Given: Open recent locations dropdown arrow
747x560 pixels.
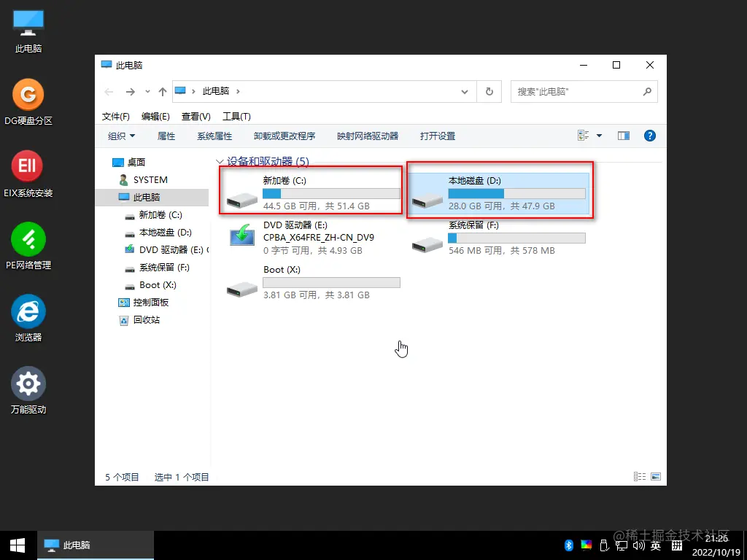Looking at the screenshot, I should coord(147,92).
